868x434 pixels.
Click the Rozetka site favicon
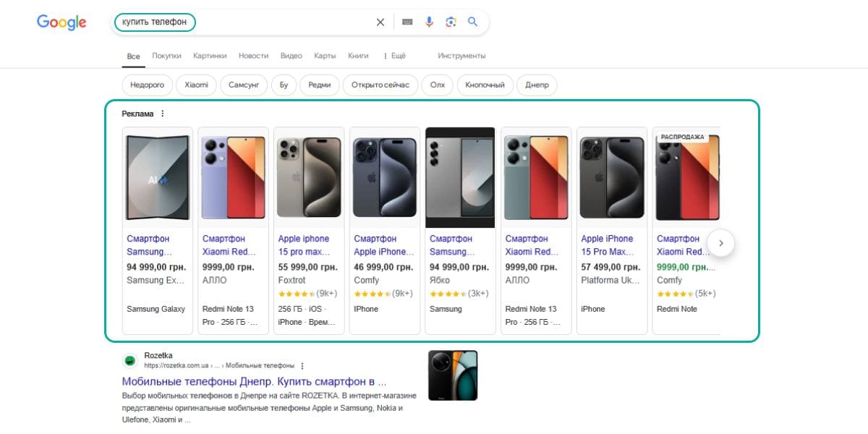[x=130, y=360]
